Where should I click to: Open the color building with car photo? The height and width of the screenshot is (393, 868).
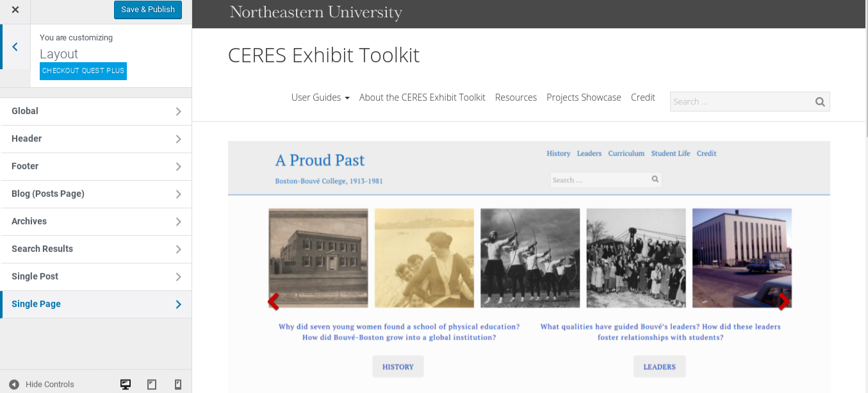click(742, 258)
